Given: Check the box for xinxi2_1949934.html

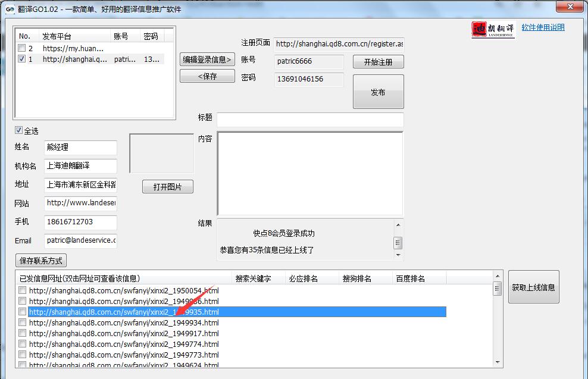Looking at the screenshot, I should [x=22, y=322].
